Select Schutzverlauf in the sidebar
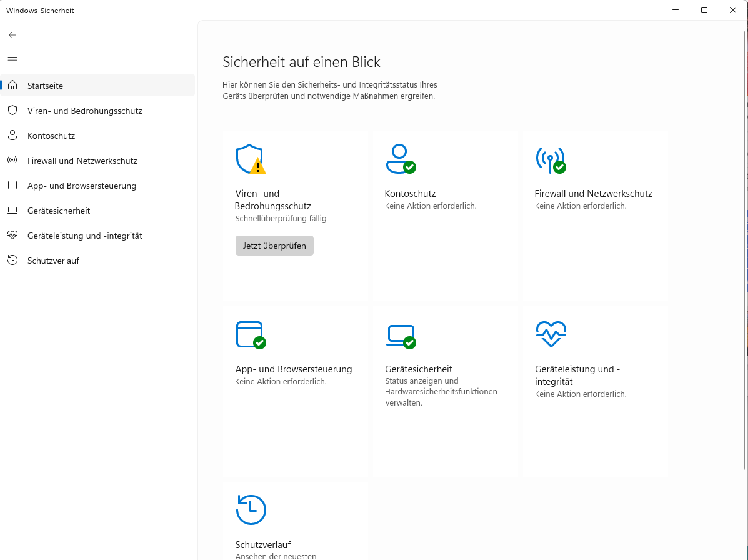This screenshot has width=748, height=560. point(53,261)
